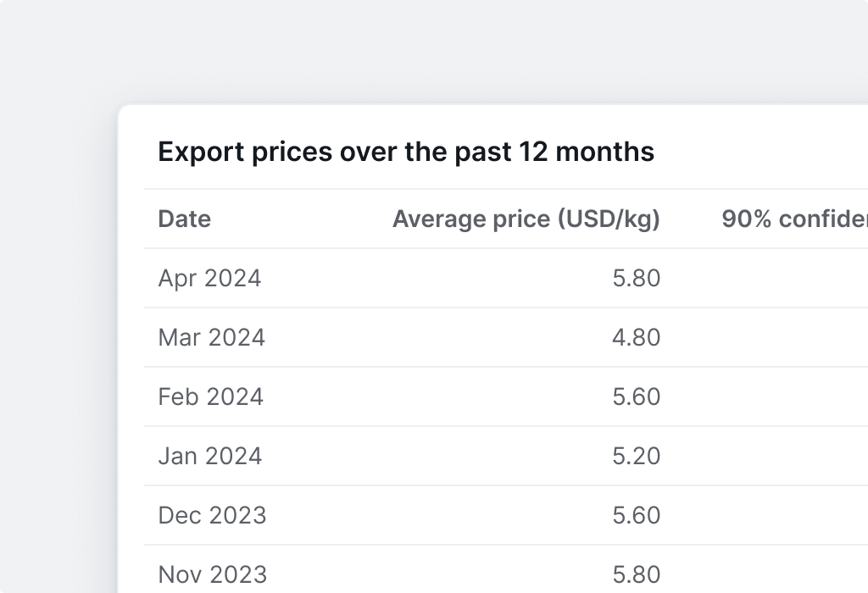868x593 pixels.
Task: Select the Nov 2023 date cell
Action: pos(212,575)
